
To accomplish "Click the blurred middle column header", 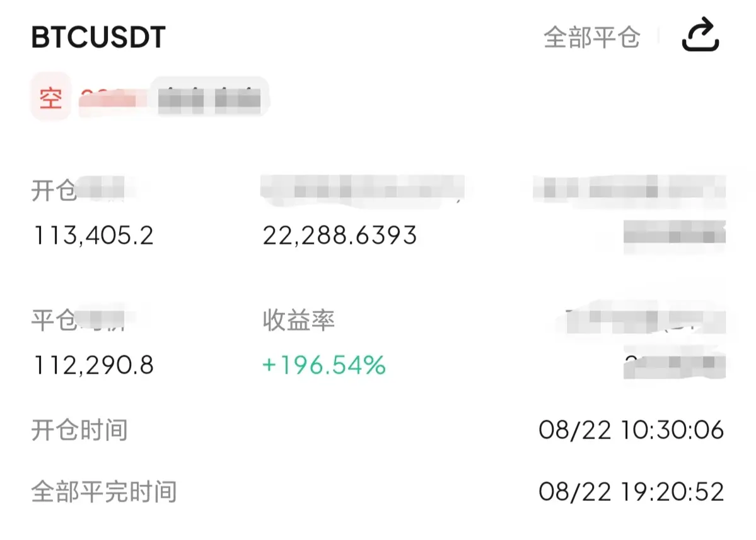I will coord(363,190).
